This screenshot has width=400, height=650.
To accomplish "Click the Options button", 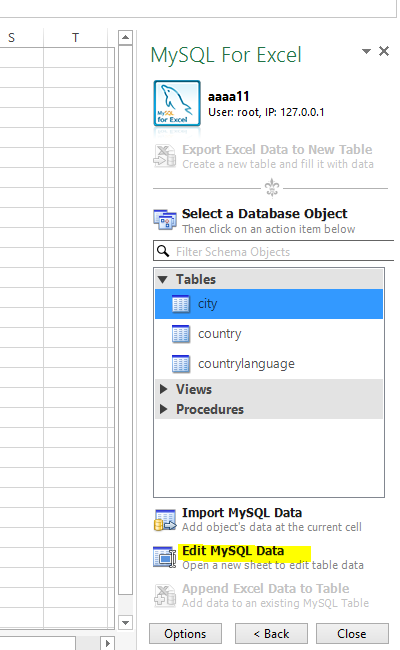I will point(185,633).
